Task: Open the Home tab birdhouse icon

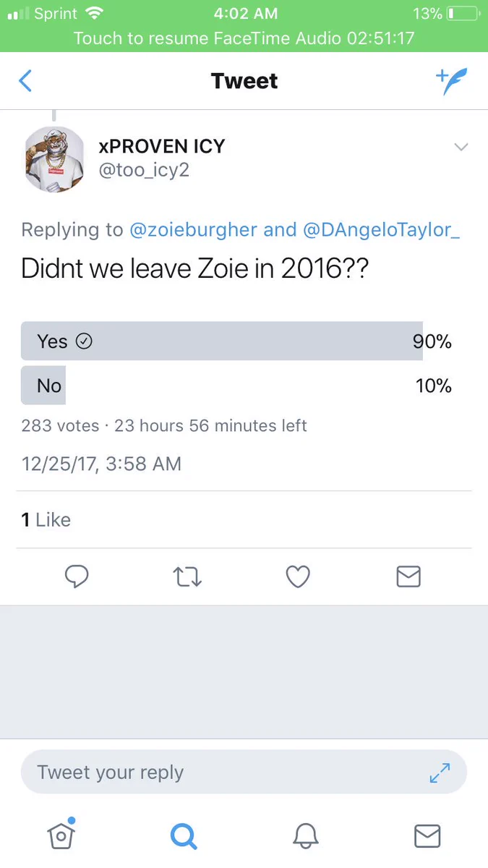Action: point(61,834)
